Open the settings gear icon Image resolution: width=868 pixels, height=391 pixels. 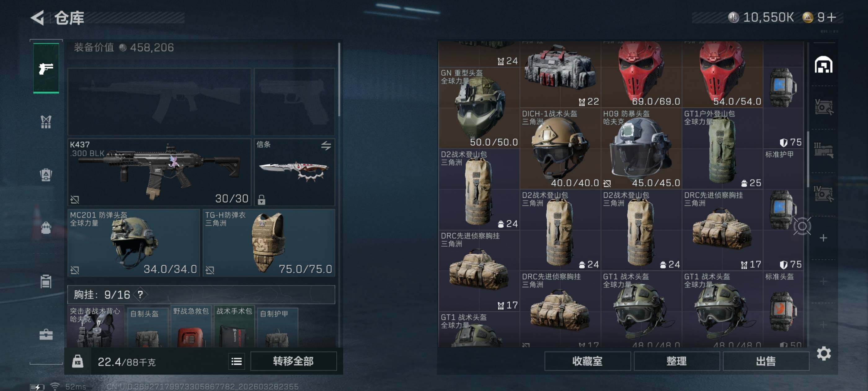[x=824, y=353]
